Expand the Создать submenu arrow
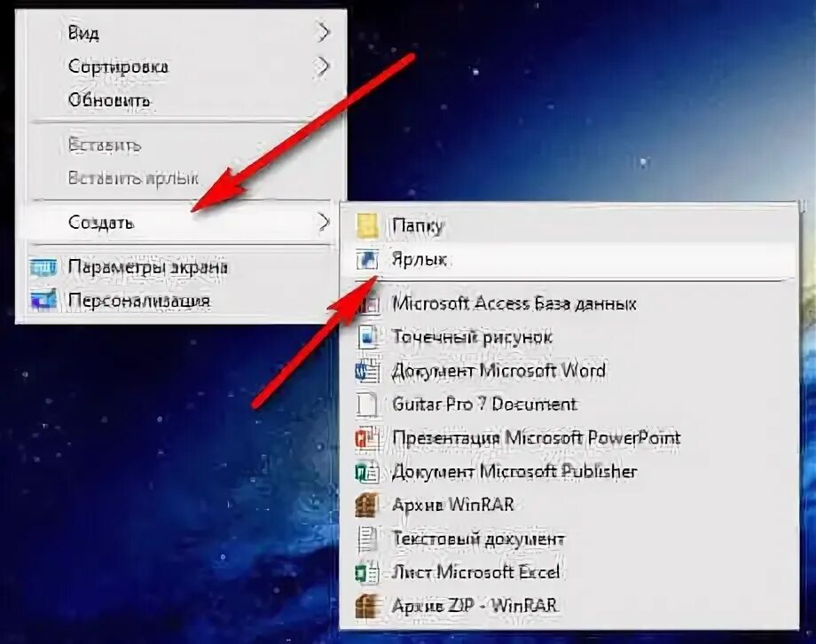The height and width of the screenshot is (644, 816). tap(323, 223)
